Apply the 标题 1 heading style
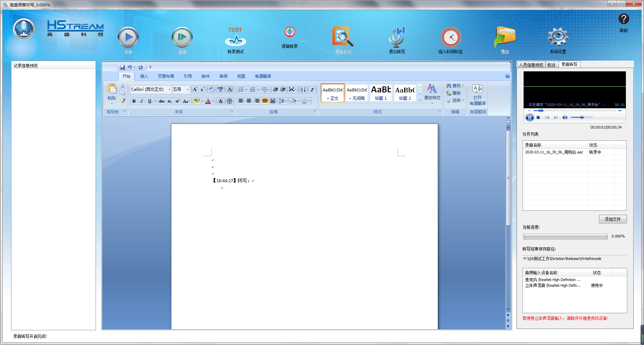The height and width of the screenshot is (345, 644). [381, 93]
